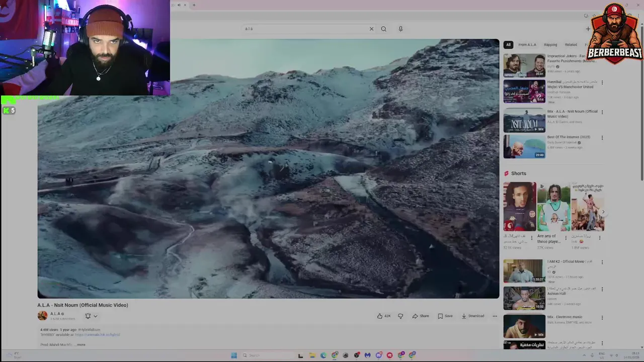The width and height of the screenshot is (644, 362).
Task: Open 'Are any of these playe...' Short
Action: coord(553,207)
